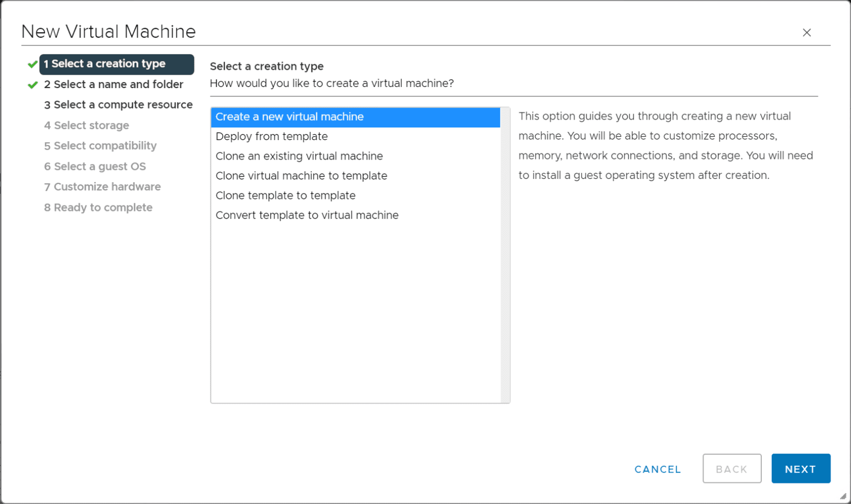Viewport: 851px width, 504px height.
Task: Open the Select compatibility step
Action: click(100, 146)
